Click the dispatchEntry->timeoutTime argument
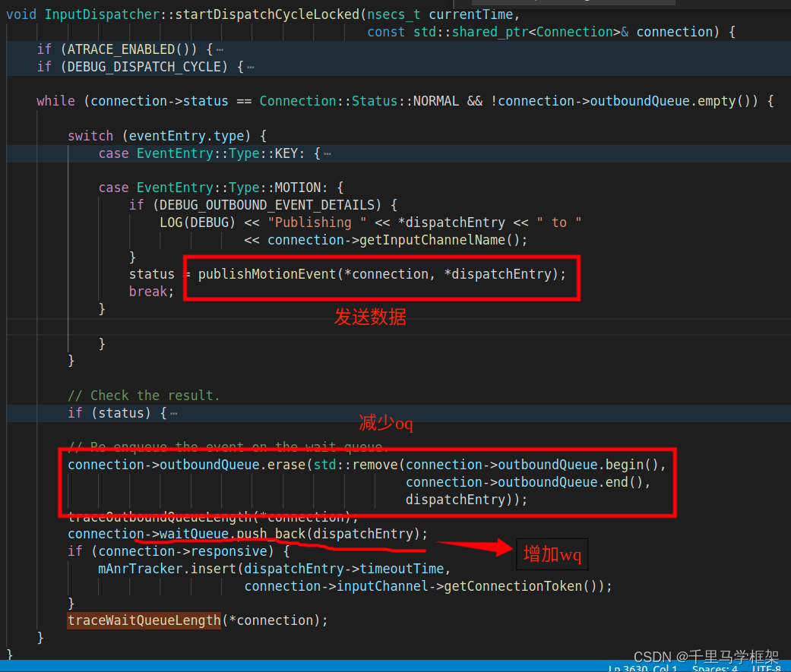 pos(343,569)
